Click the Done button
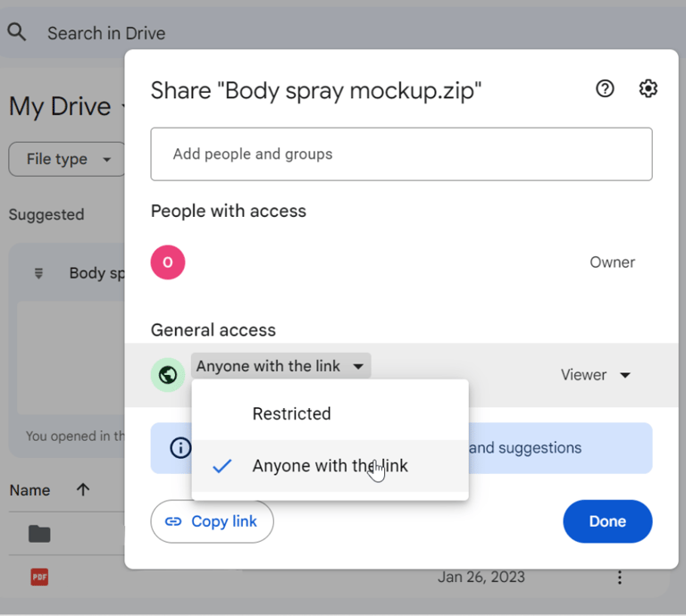Viewport: 686px width, 616px height. [x=607, y=521]
